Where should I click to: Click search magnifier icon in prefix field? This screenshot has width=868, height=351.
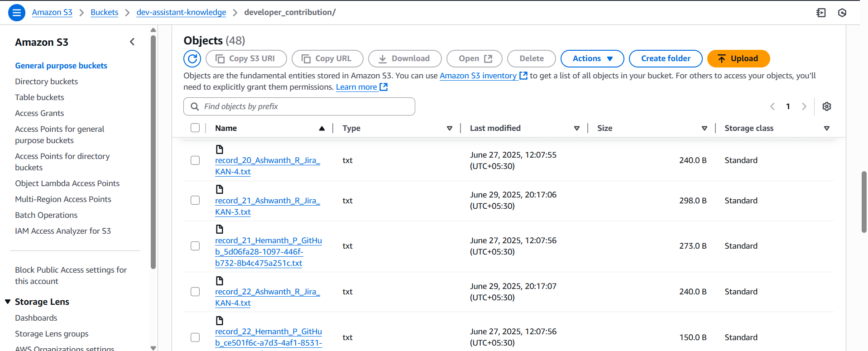[x=195, y=106]
